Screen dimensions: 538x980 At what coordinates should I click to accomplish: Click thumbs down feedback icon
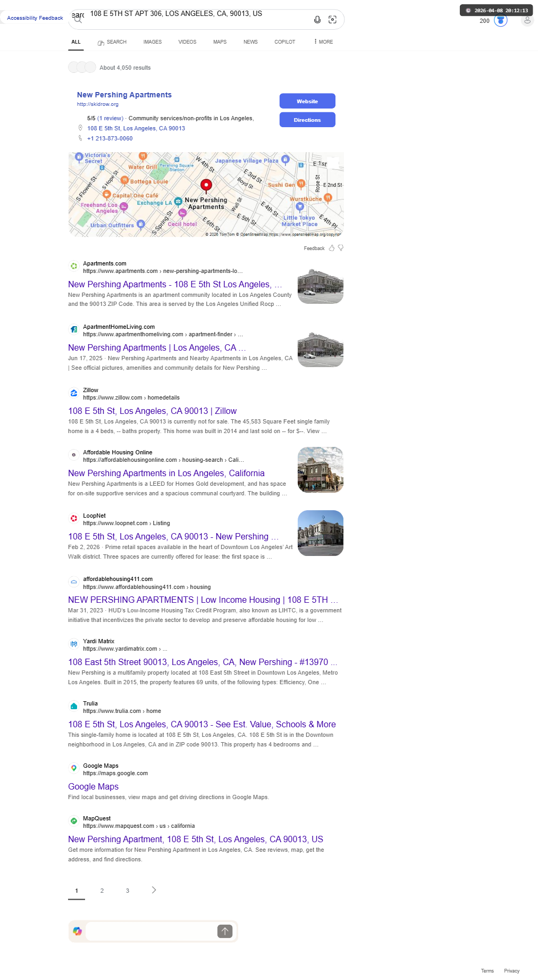(341, 248)
